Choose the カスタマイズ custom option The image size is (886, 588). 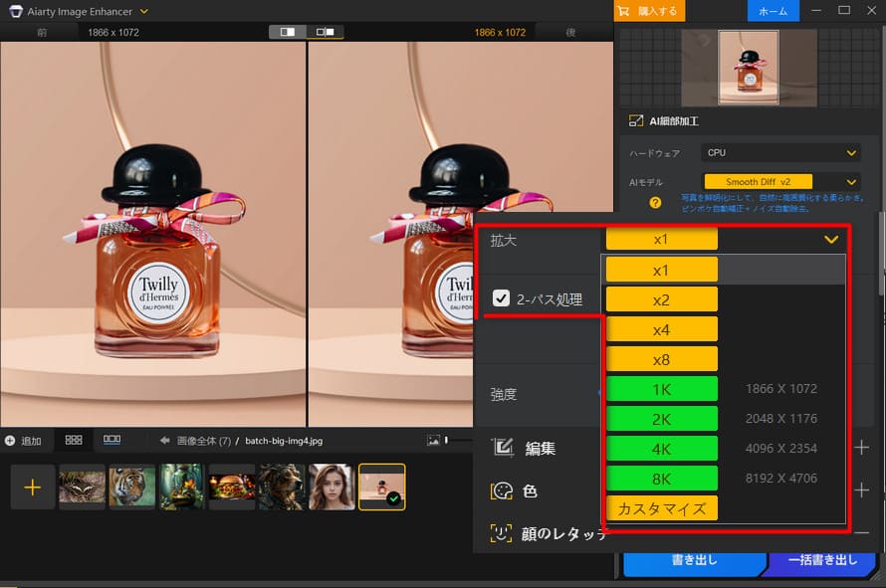[661, 508]
